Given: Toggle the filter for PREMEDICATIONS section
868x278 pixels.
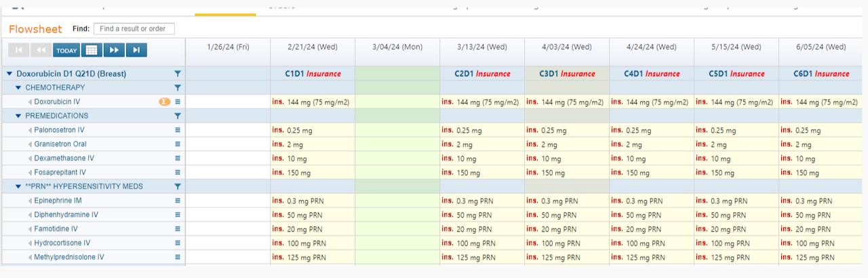Looking at the screenshot, I should pos(178,116).
